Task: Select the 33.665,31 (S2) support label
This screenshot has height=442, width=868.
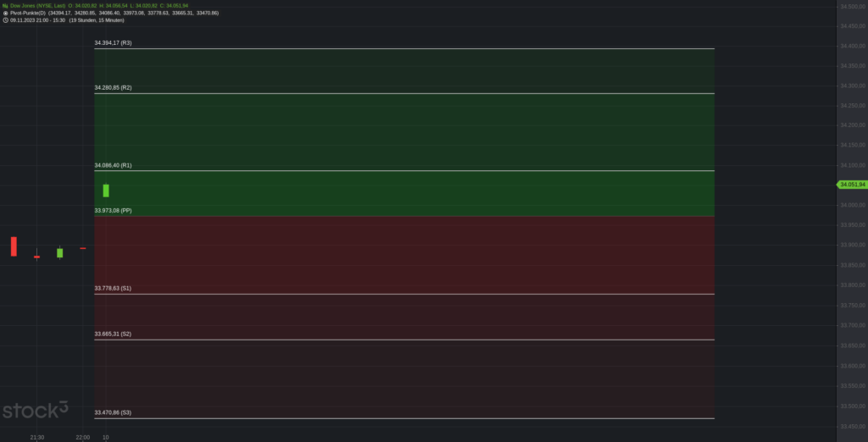Action: point(113,334)
